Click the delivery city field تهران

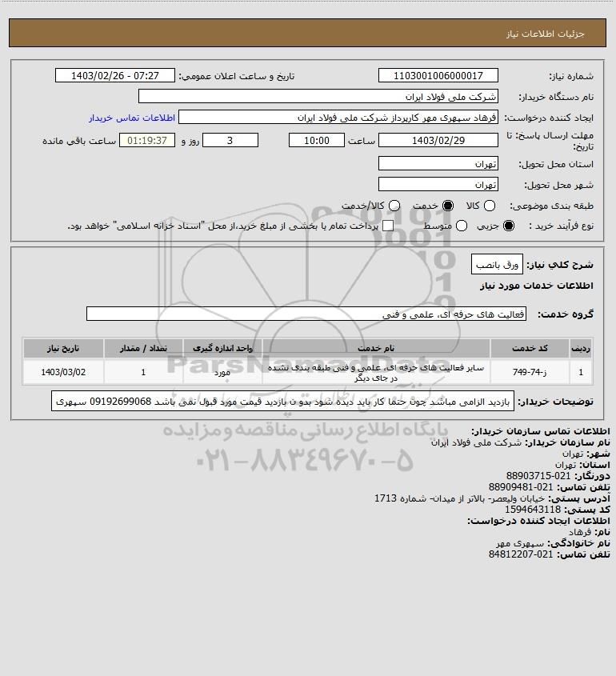(438, 184)
